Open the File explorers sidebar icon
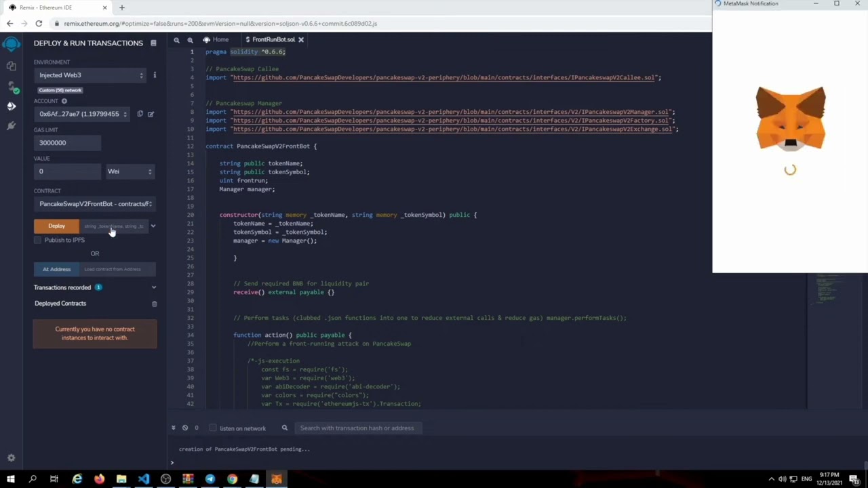 pos(11,66)
